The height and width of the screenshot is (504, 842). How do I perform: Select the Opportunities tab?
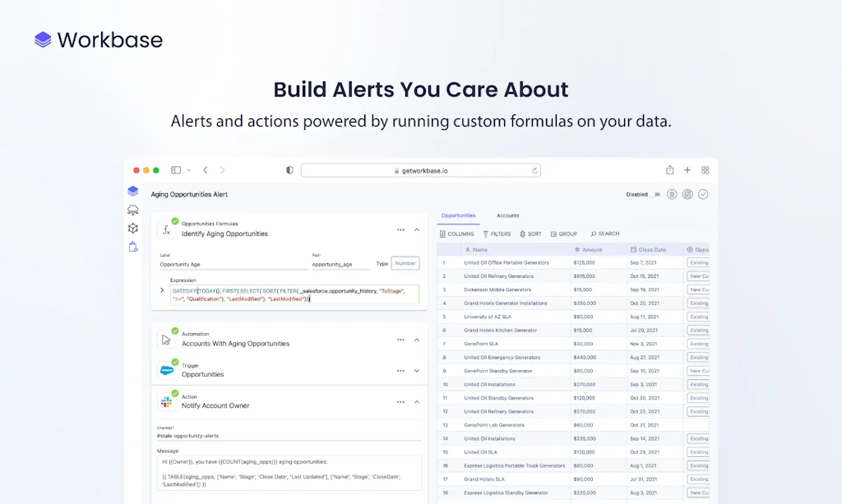[x=459, y=215]
